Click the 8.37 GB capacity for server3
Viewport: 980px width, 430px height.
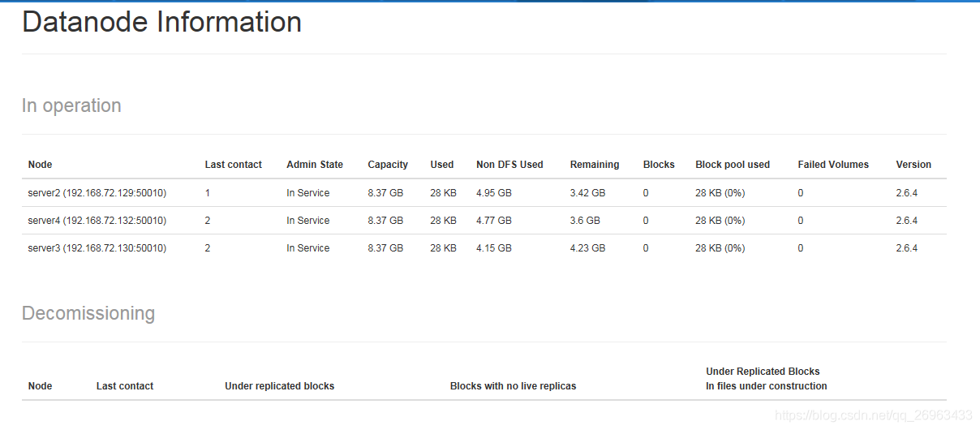click(x=385, y=248)
